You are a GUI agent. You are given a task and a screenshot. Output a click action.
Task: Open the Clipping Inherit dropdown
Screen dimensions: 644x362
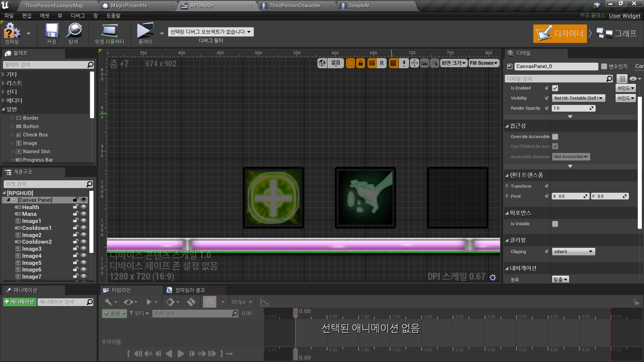point(573,252)
